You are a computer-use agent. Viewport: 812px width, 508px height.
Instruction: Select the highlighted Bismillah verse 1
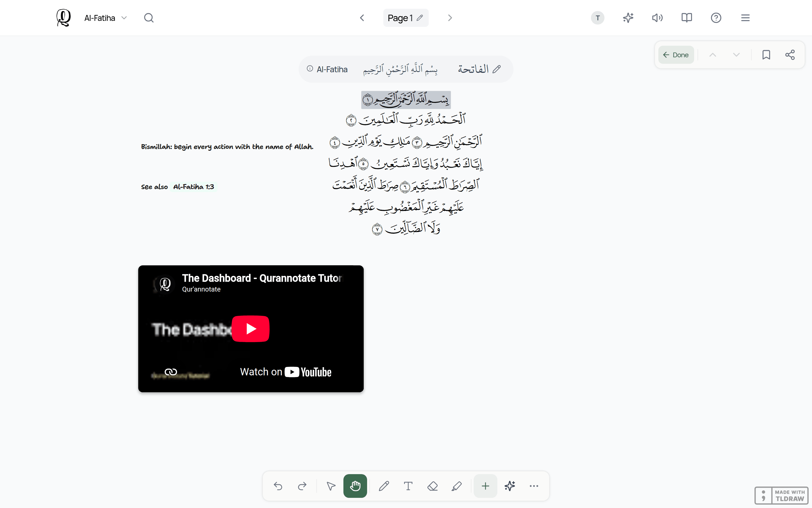pos(406,100)
